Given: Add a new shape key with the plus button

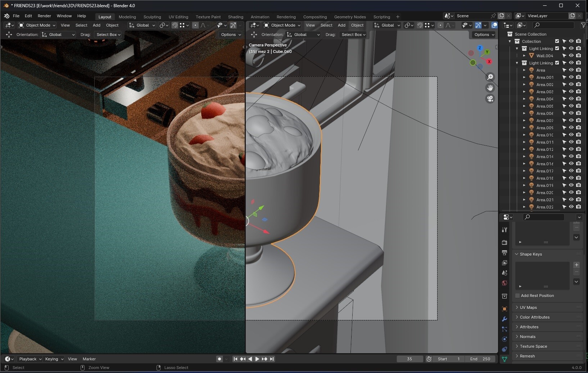Looking at the screenshot, I should (x=576, y=265).
